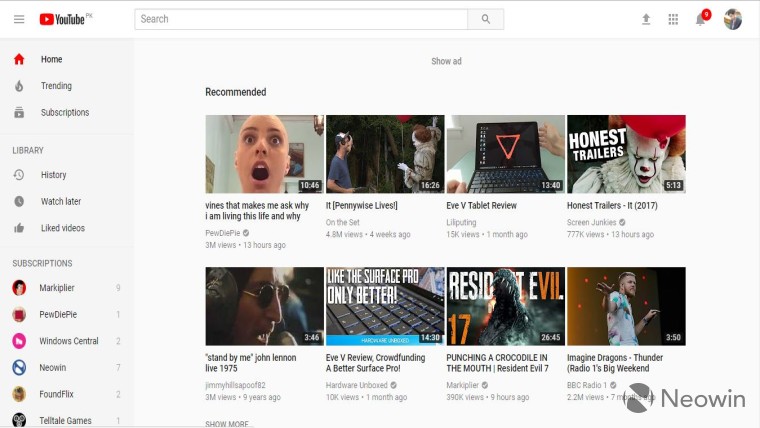This screenshot has height=428, width=760.
Task: Click '4.8M views' under Pennywise video
Action: point(344,235)
